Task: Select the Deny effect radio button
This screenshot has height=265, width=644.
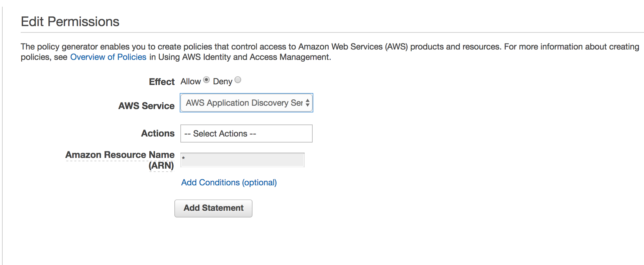Action: 238,80
